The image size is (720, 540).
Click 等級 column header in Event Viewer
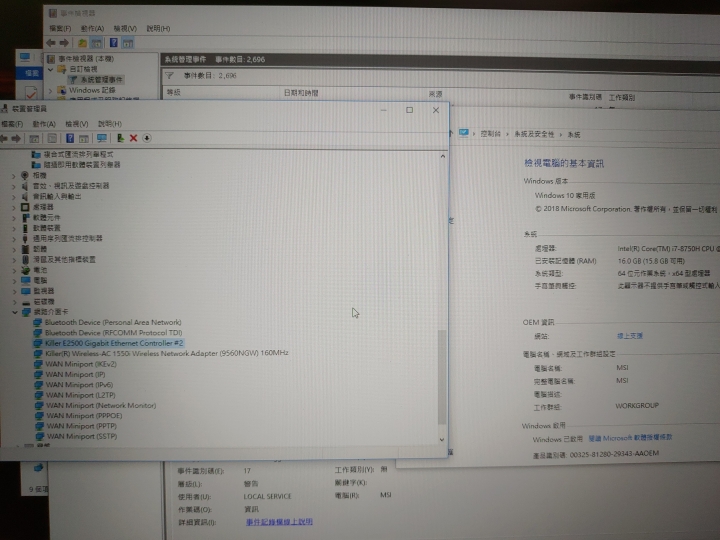tap(174, 92)
